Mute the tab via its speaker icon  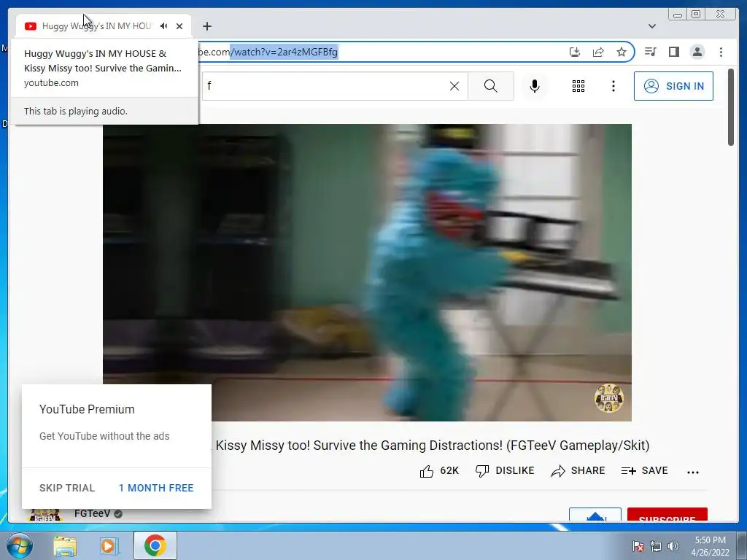point(164,26)
